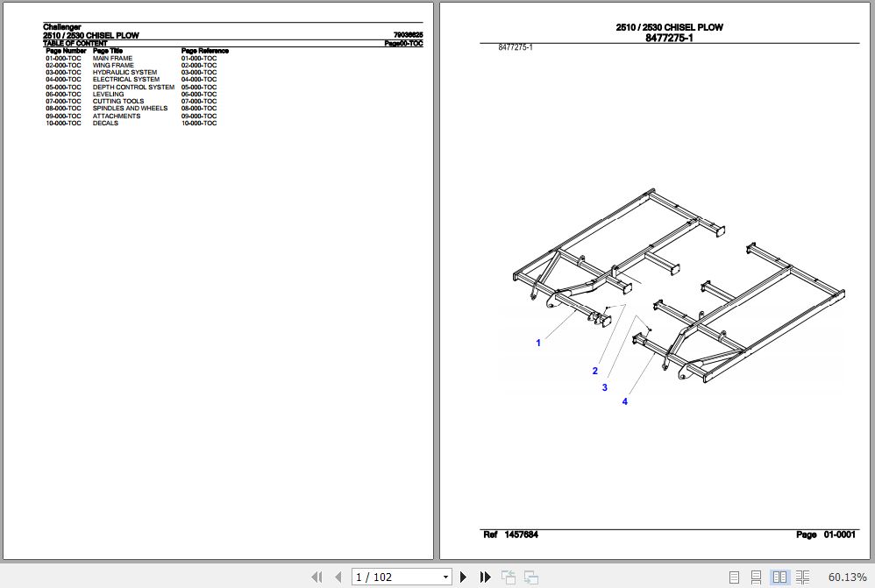Viewport: 875px width, 588px height.
Task: Click part callout number 4 in the diagram
Action: pyautogui.click(x=625, y=401)
